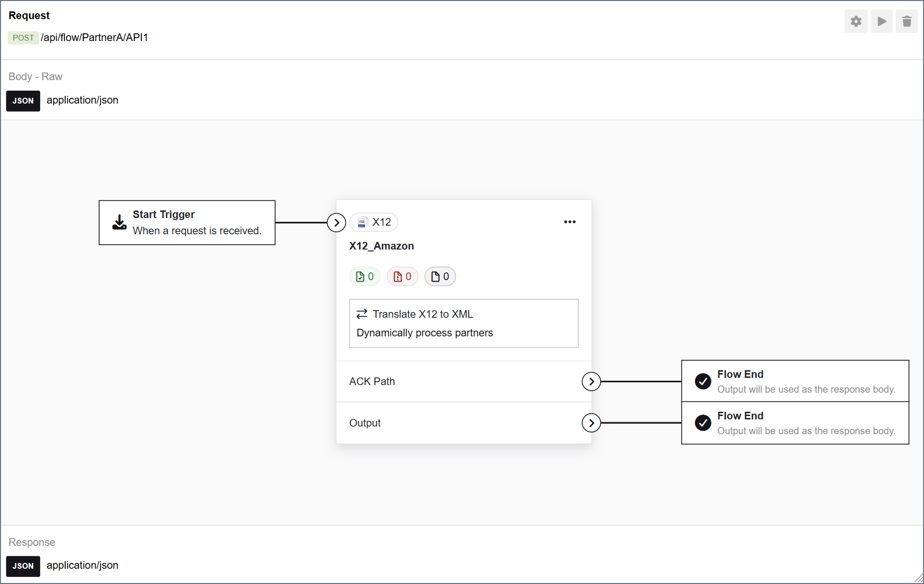Click the Body - Raw heading
Screen dimensions: 924x584
point(35,77)
